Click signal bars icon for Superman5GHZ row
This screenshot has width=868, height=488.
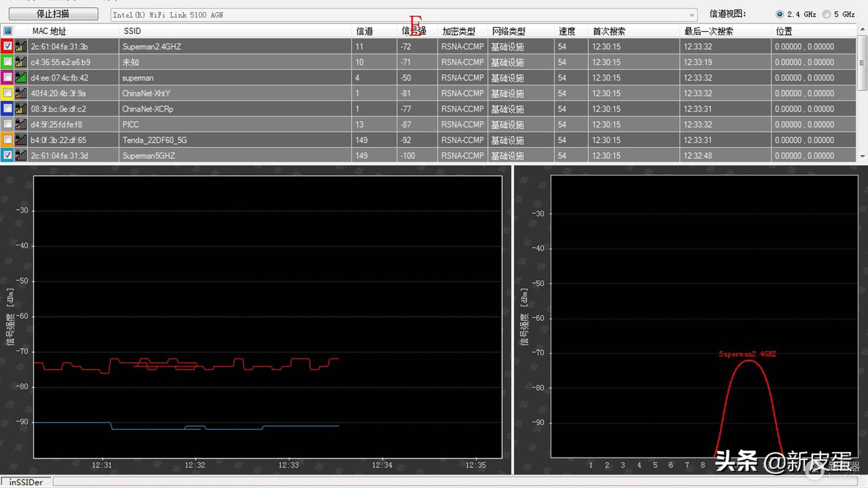[x=21, y=155]
